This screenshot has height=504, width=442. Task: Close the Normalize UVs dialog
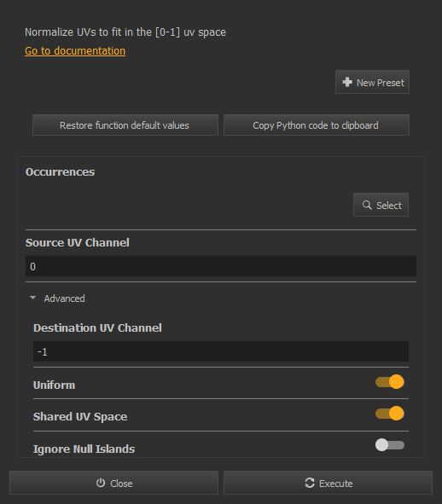(113, 483)
